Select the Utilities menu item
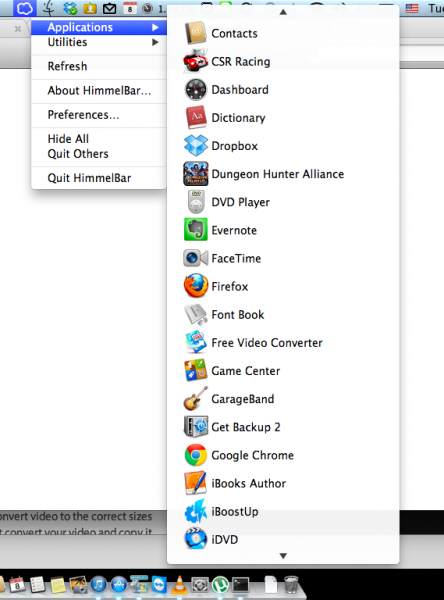 pos(99,42)
